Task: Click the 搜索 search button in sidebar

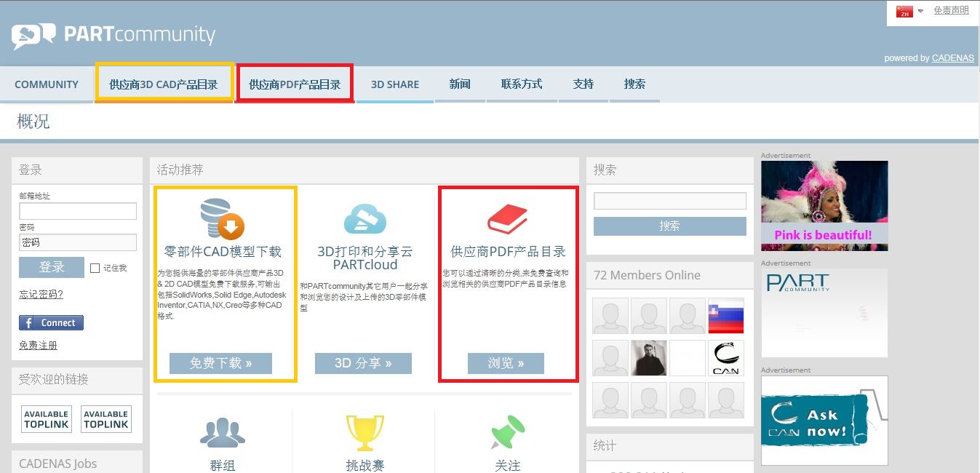Action: (670, 226)
